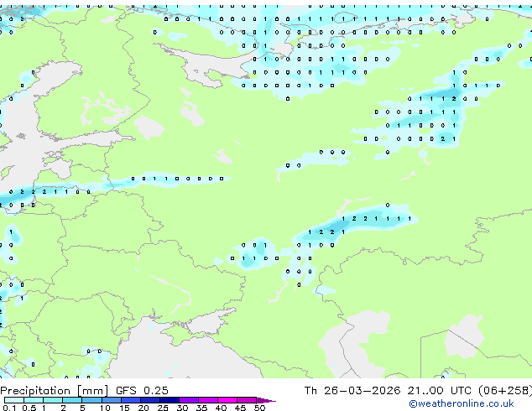
Task: Click the '45' legend scale label
Action: [x=240, y=408]
